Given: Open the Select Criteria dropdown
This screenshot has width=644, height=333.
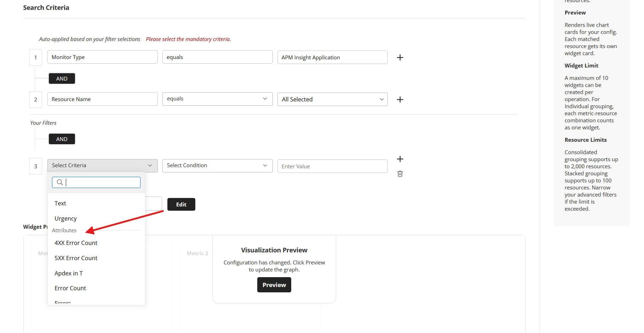Looking at the screenshot, I should pos(103,165).
